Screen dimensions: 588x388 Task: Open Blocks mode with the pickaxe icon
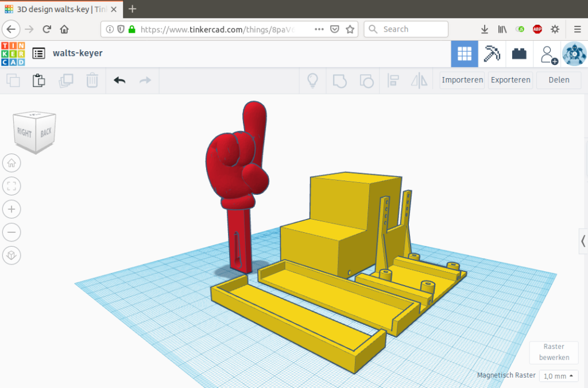coord(492,54)
